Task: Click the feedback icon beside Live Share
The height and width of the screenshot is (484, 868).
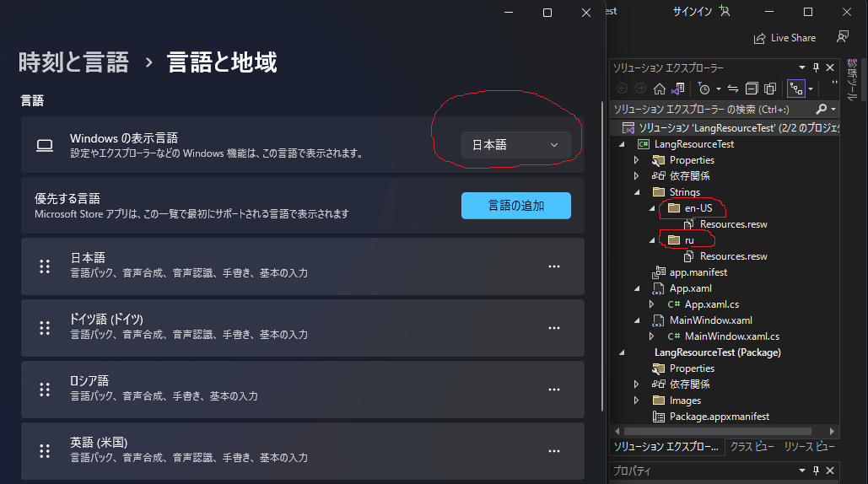Action: (x=843, y=37)
